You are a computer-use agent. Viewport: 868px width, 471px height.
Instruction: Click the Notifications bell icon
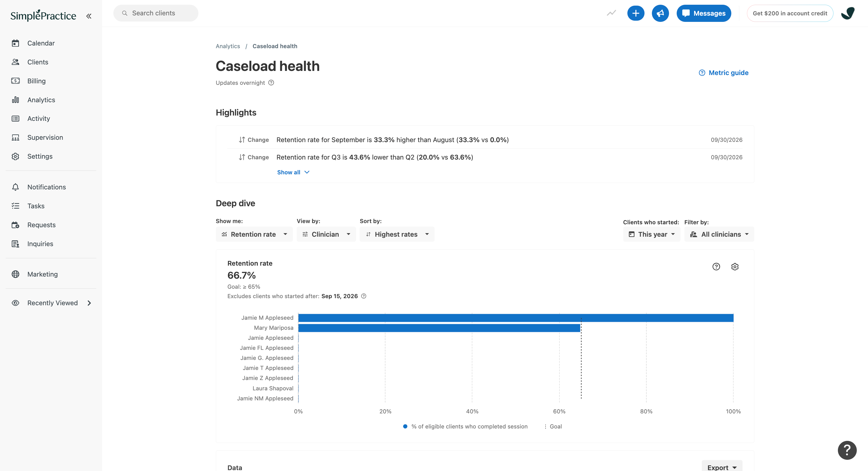coord(15,187)
